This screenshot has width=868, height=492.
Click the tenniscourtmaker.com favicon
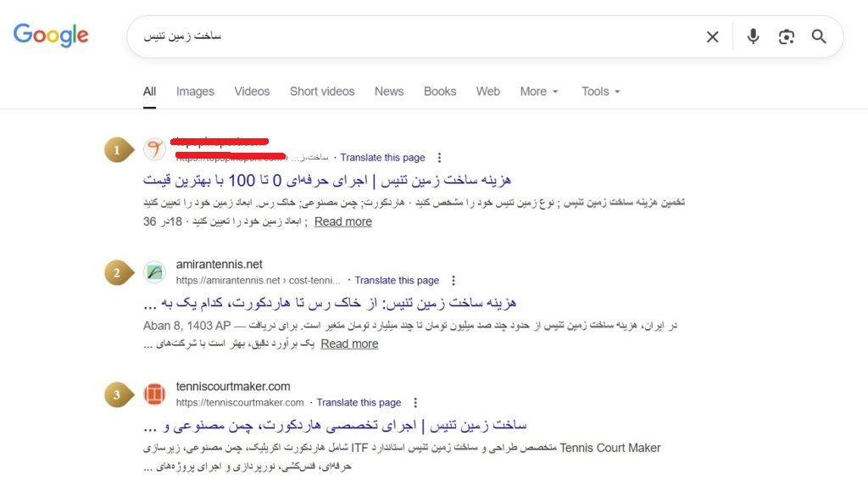click(154, 394)
